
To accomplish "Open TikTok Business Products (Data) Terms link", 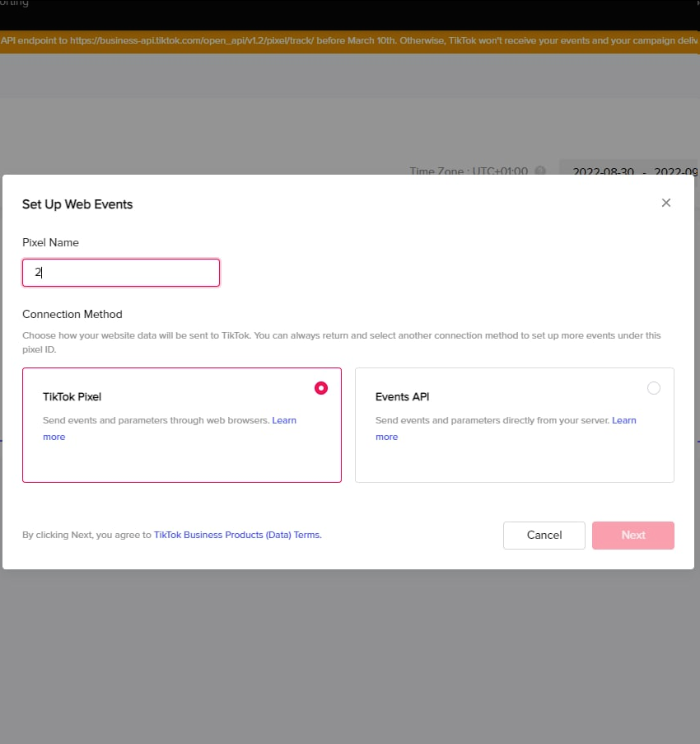I will point(238,535).
